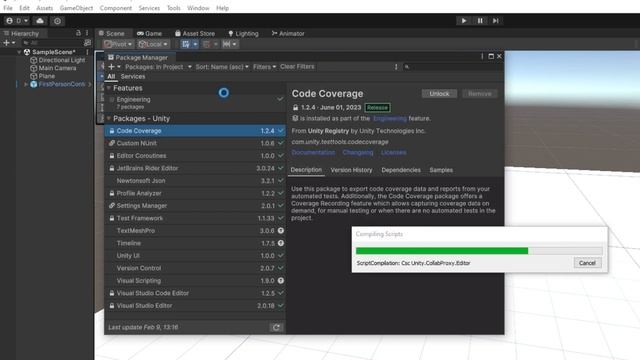Click the TextMeshPro update available icon

[281, 231]
